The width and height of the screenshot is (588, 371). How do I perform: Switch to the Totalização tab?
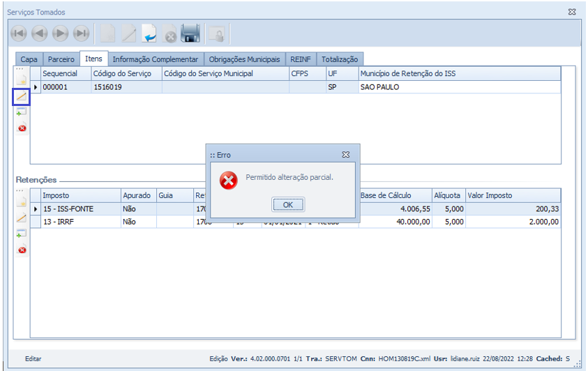[x=340, y=60]
